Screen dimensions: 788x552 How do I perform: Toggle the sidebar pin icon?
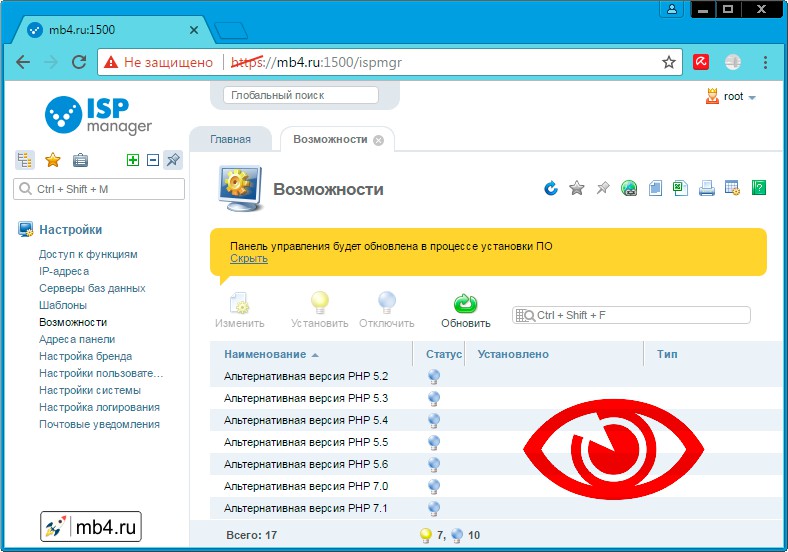[x=172, y=160]
